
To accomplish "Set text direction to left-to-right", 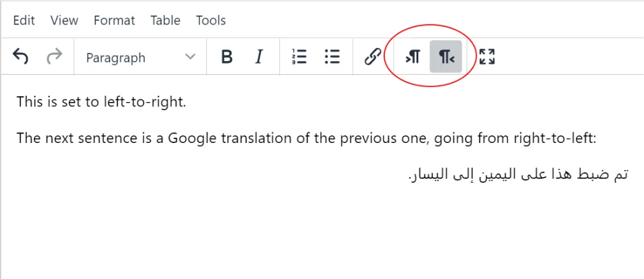I will 413,58.
